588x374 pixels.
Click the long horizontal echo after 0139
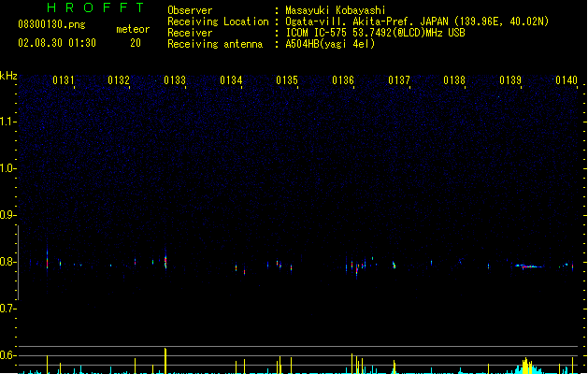pos(529,266)
